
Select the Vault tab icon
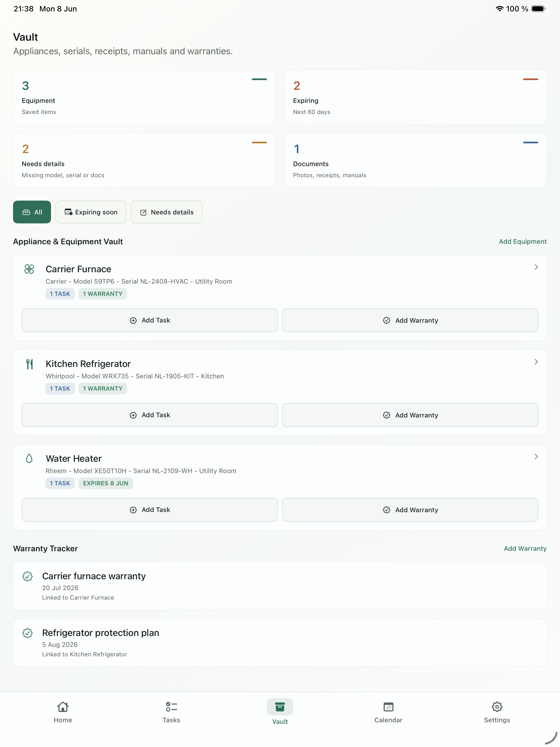280,707
